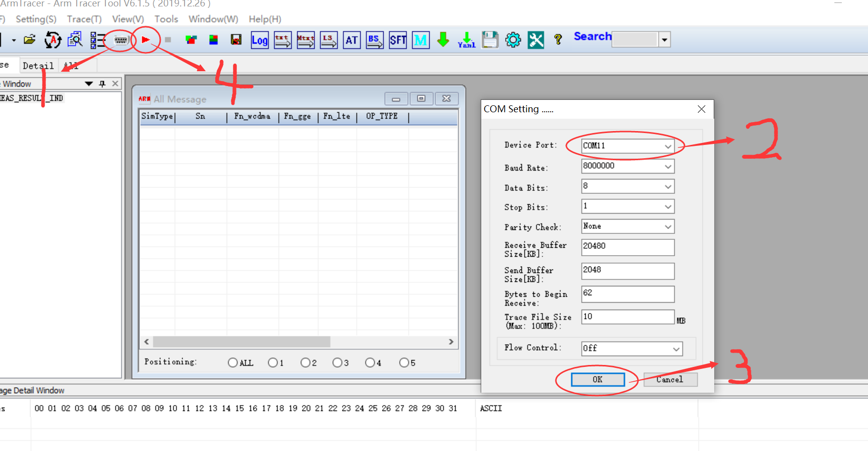Click the OP_TYPE column header

point(382,117)
